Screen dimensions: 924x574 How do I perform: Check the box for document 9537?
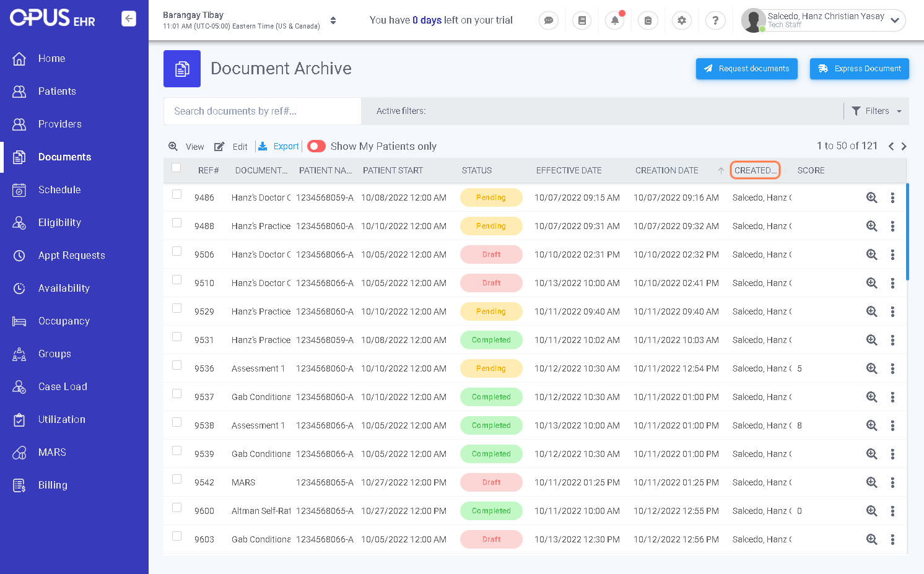[x=177, y=394]
